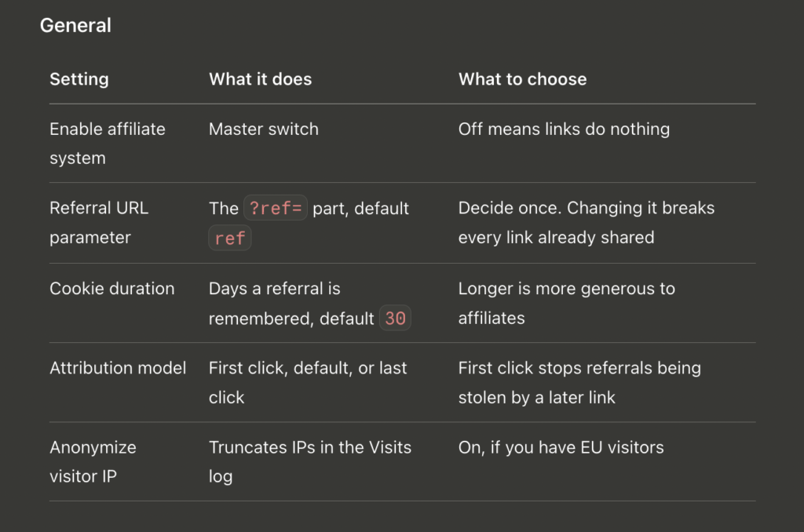The width and height of the screenshot is (804, 532).
Task: Select the Referral URL parameter cell
Action: click(99, 222)
